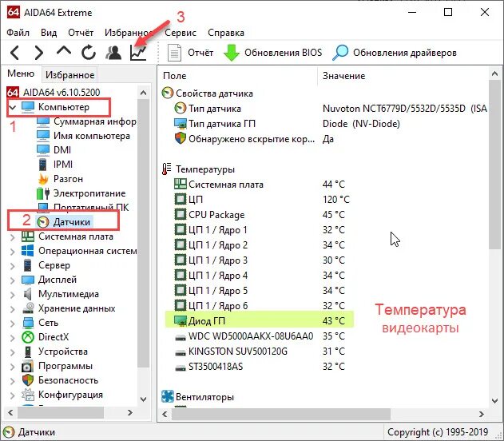Expand the Сервер tree node

[13, 266]
